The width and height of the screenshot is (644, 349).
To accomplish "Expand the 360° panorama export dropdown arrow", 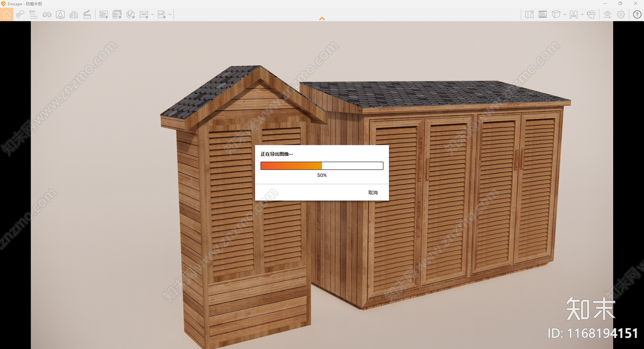I will (153, 15).
